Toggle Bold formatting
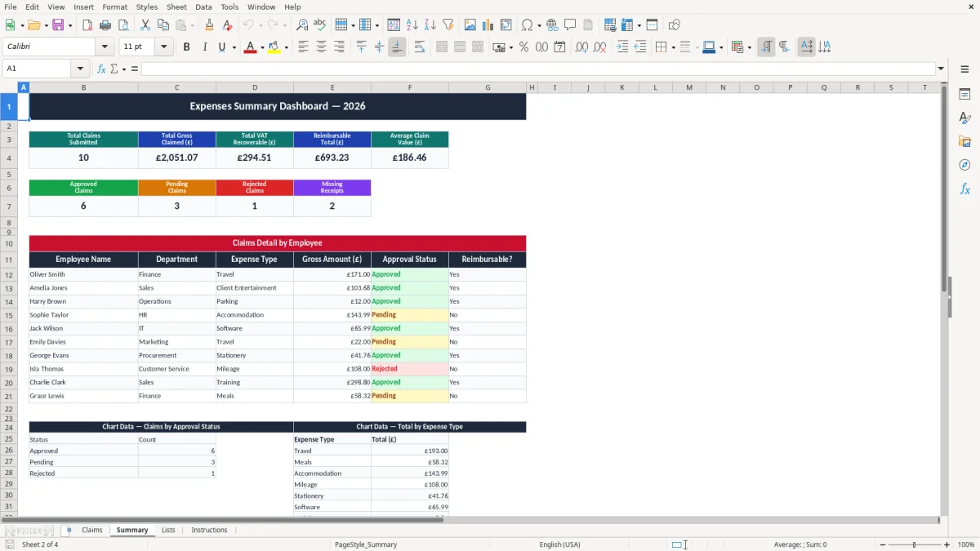The image size is (980, 551). click(x=186, y=47)
